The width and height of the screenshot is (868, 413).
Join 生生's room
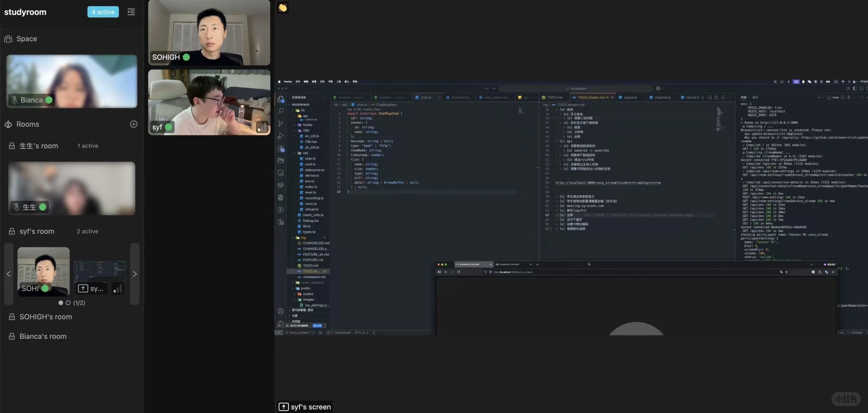click(x=39, y=146)
